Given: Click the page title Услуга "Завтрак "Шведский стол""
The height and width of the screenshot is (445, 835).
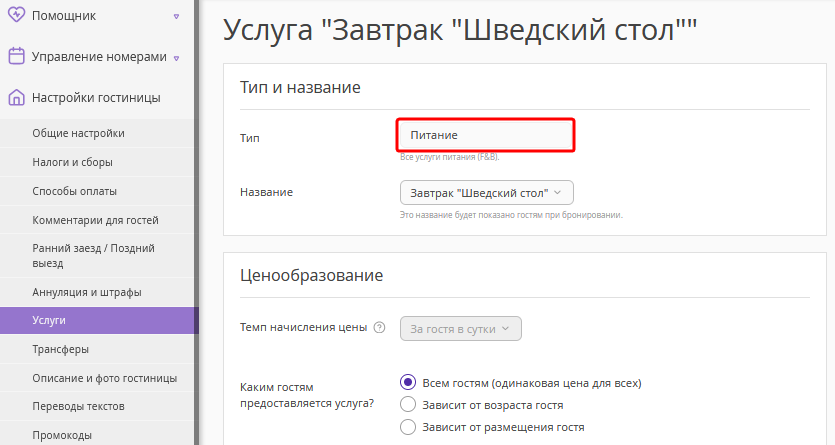Looking at the screenshot, I should (x=460, y=30).
